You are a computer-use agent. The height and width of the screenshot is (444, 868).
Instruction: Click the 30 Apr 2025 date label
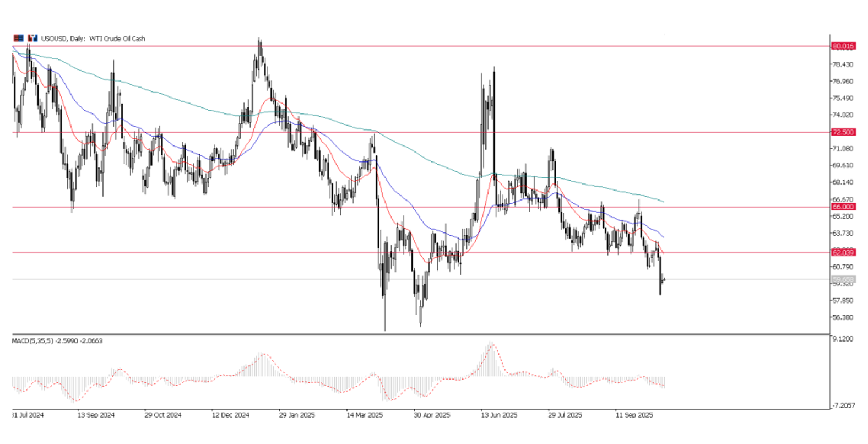[432, 415]
